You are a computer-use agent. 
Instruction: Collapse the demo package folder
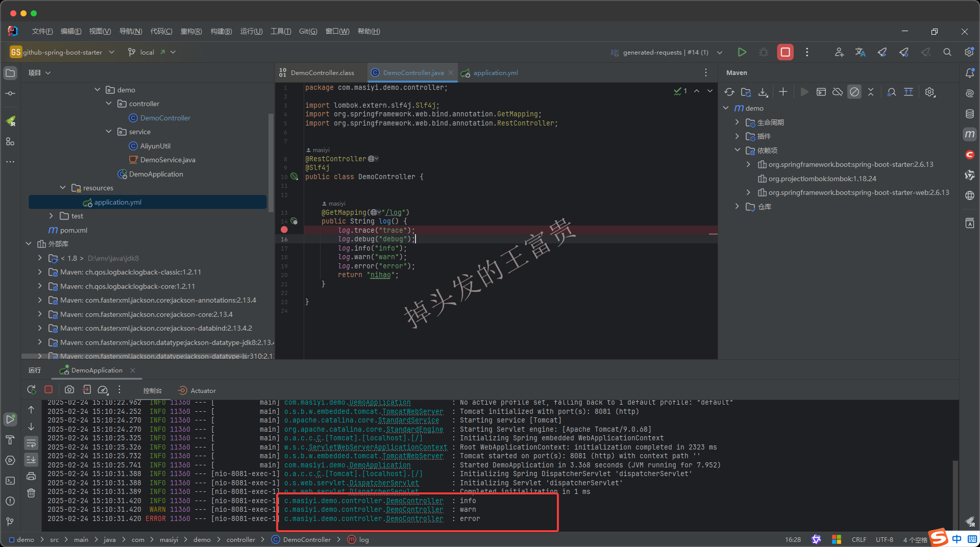(97, 90)
